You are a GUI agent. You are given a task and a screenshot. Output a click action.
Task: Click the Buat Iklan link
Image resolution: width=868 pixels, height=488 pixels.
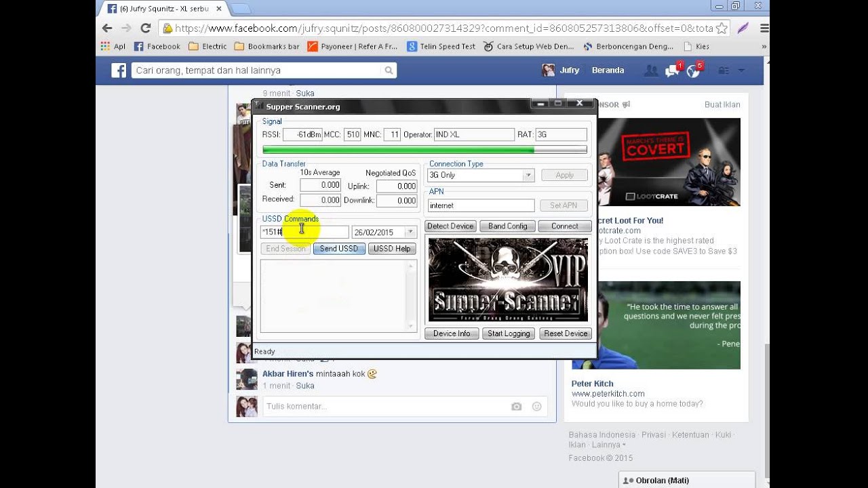point(722,104)
